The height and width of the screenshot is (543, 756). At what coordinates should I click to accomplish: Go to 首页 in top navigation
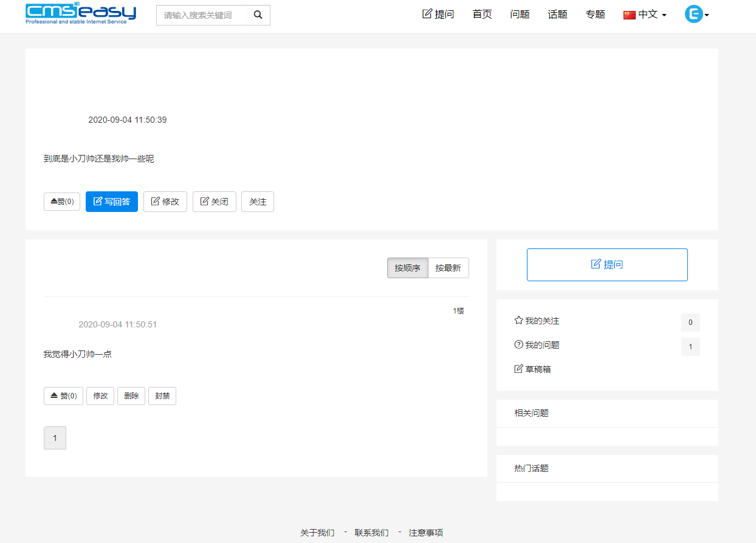[482, 15]
